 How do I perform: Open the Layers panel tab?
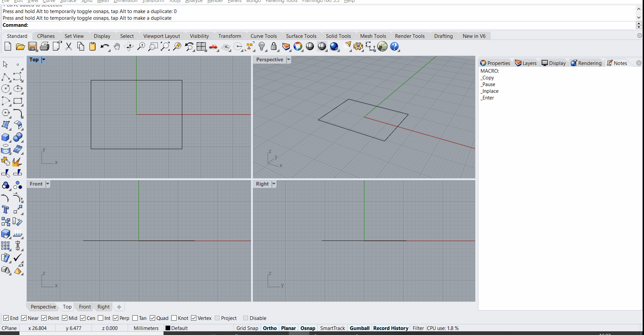[526, 63]
